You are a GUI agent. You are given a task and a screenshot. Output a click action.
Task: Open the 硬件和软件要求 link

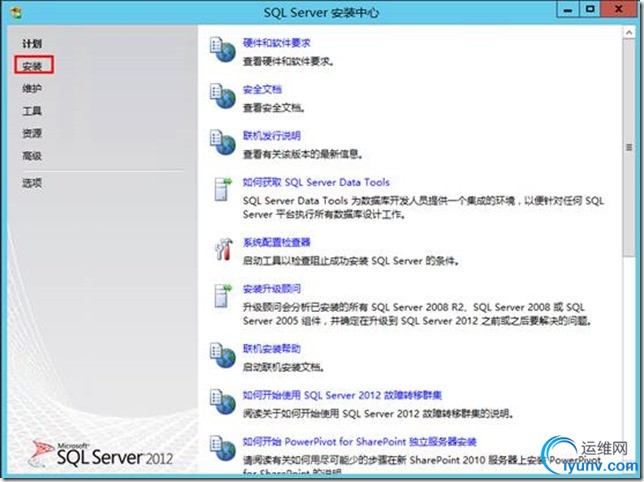[x=276, y=43]
